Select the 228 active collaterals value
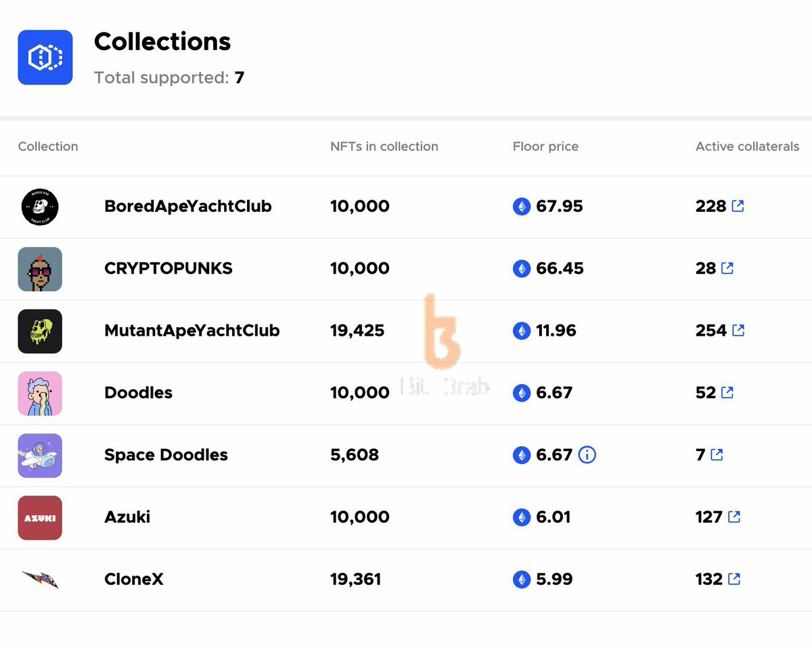The image size is (812, 648). pos(711,207)
